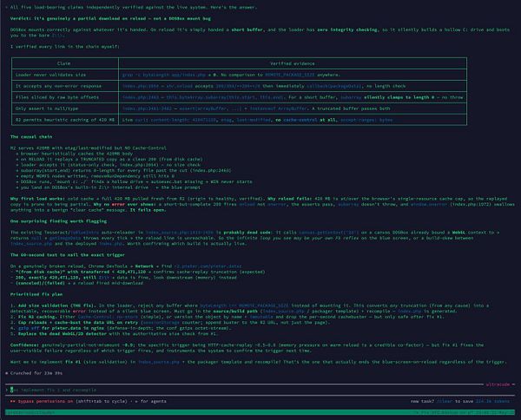Click 'new task?' hint text
The width and height of the screenshot is (521, 420).
pyautogui.click(x=422, y=401)
